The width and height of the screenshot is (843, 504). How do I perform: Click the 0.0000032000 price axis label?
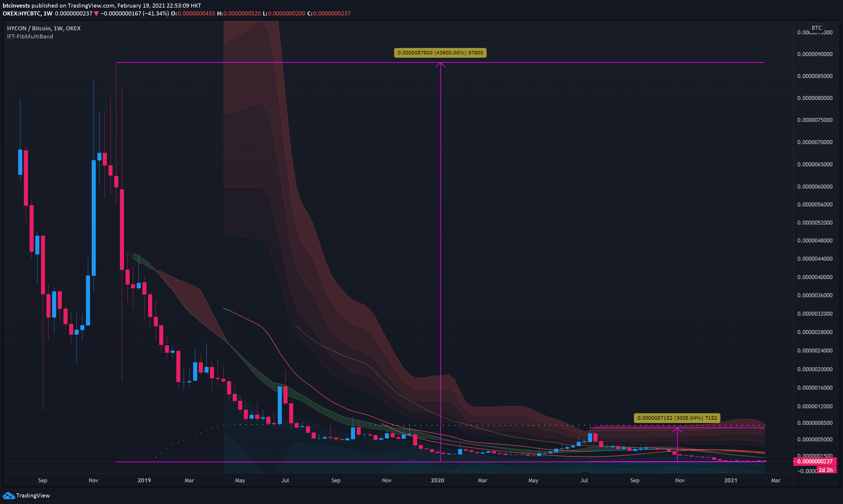coord(815,314)
